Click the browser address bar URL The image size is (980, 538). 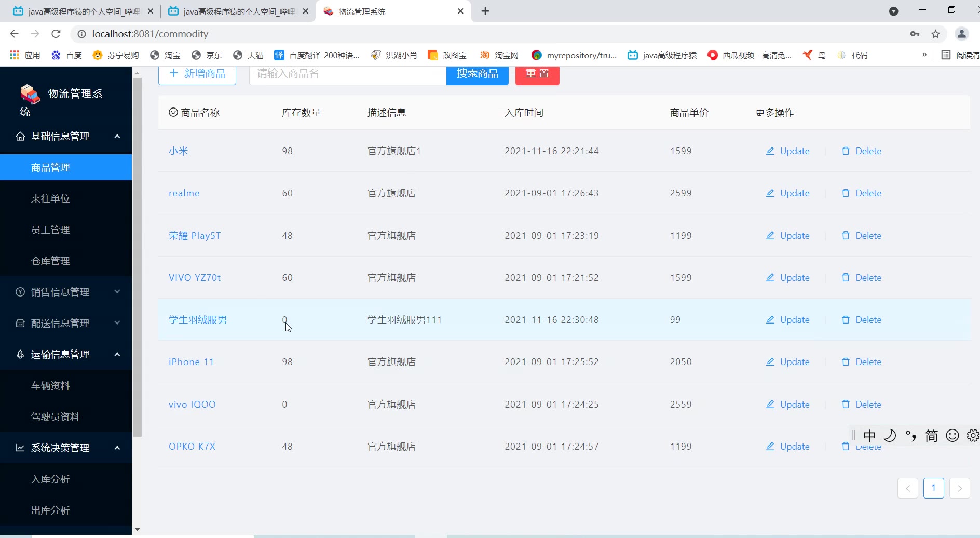click(x=151, y=34)
